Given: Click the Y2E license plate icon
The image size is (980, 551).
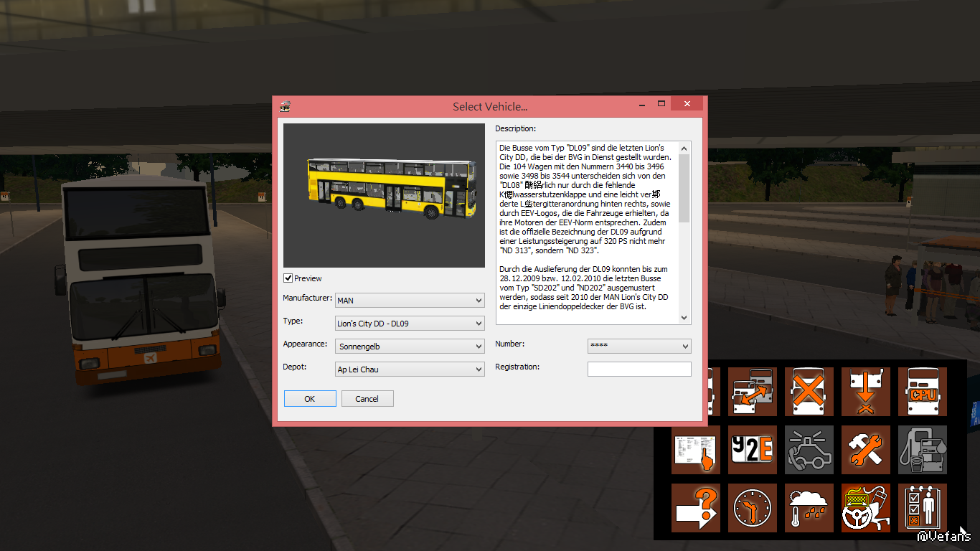Looking at the screenshot, I should [x=753, y=450].
